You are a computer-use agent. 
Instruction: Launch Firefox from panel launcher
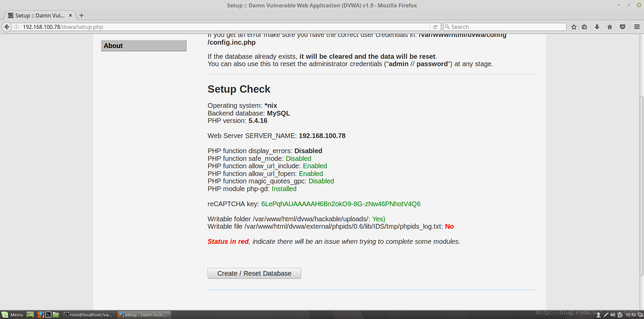pos(41,315)
